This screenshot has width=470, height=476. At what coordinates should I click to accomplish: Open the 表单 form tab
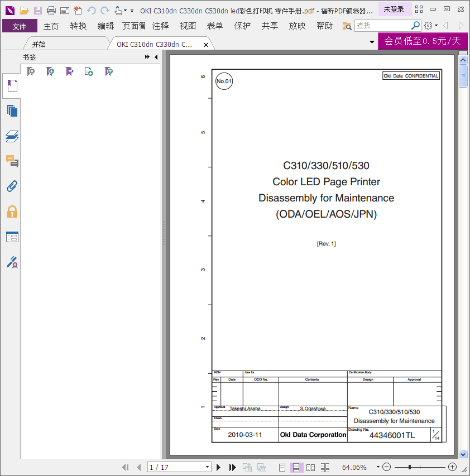[215, 26]
